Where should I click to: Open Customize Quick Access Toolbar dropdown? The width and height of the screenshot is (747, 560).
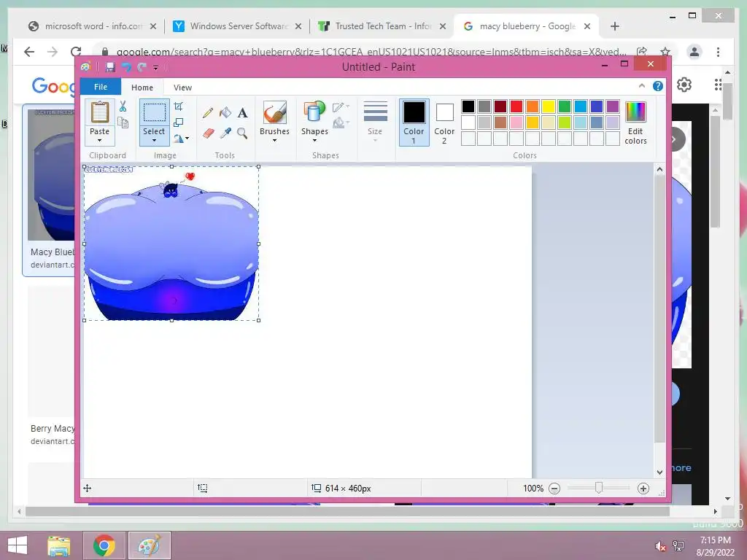click(155, 68)
